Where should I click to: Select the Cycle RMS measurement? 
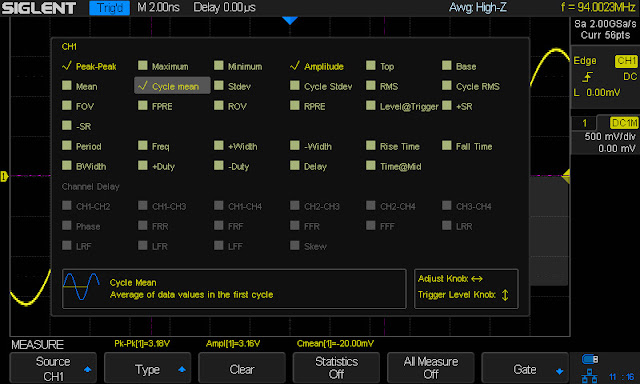pos(447,85)
